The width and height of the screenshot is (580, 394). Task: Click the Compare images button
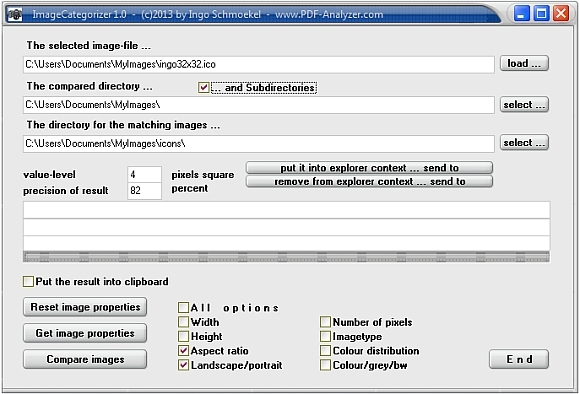tap(85, 359)
